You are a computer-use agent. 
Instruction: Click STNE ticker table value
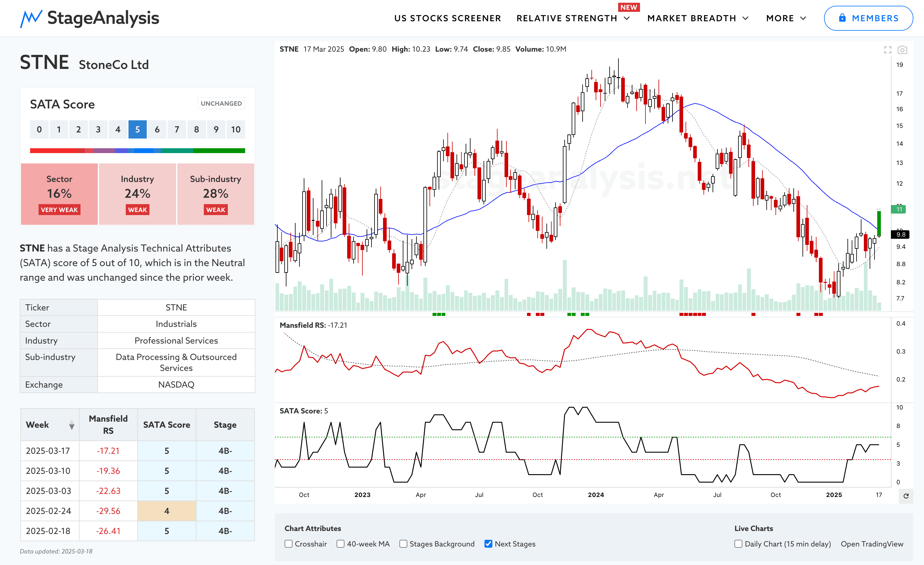coord(176,307)
